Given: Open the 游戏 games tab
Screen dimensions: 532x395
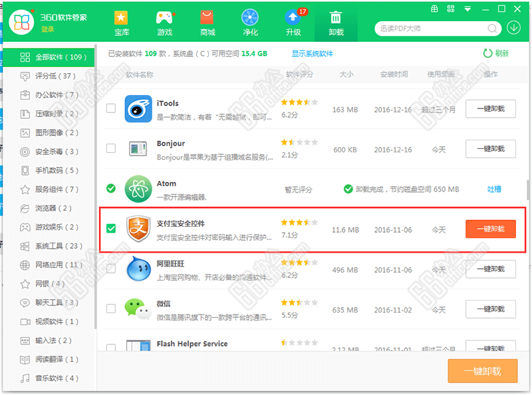Looking at the screenshot, I should click(164, 23).
